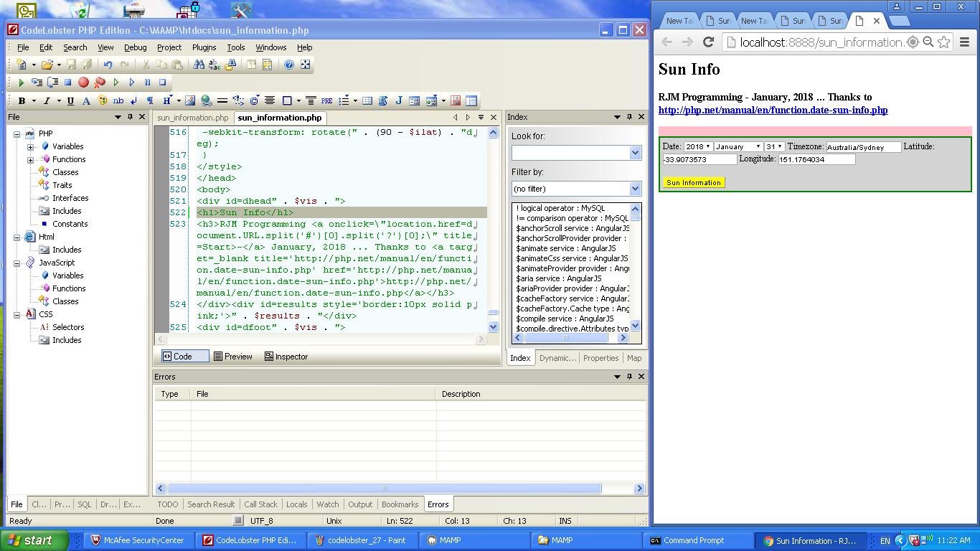Switch to the Properties tab in Index panel
The image size is (980, 551).
point(600,358)
